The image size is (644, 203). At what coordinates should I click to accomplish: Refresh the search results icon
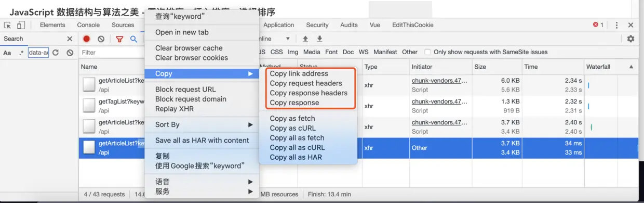56,53
